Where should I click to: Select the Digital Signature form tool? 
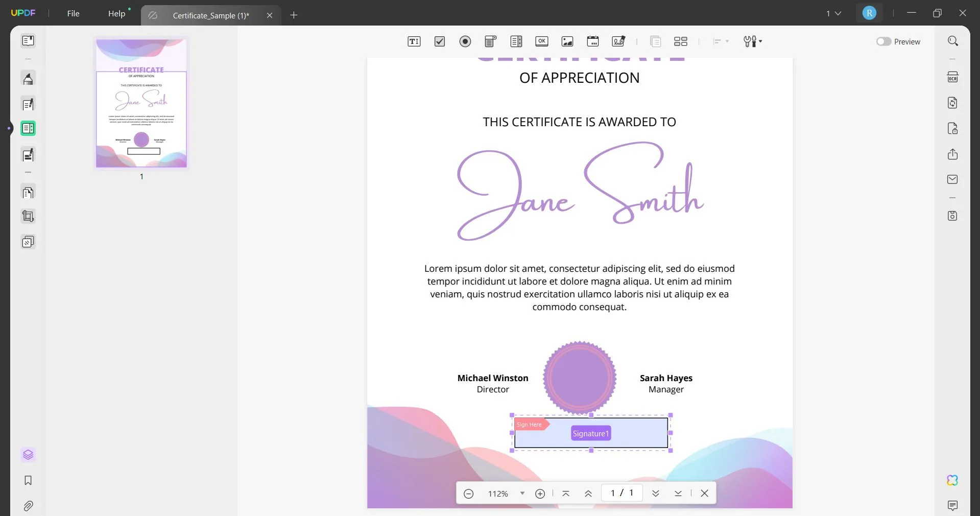[618, 41]
